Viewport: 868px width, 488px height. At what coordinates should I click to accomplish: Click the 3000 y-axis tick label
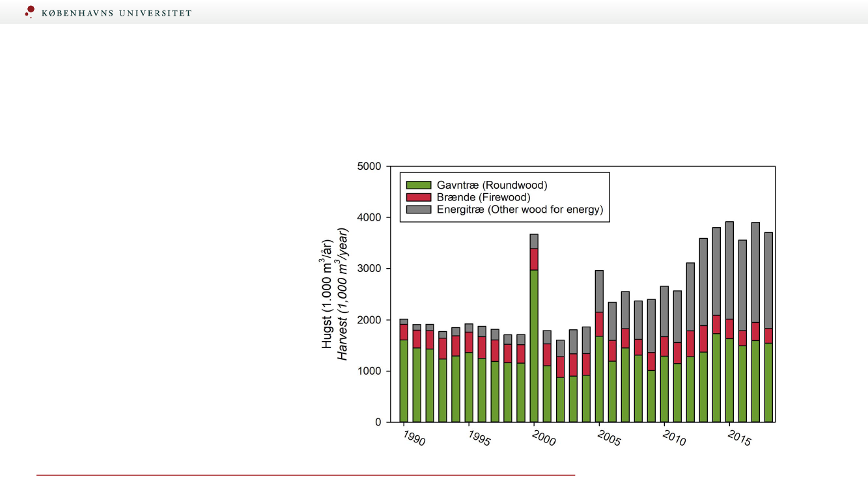click(369, 269)
